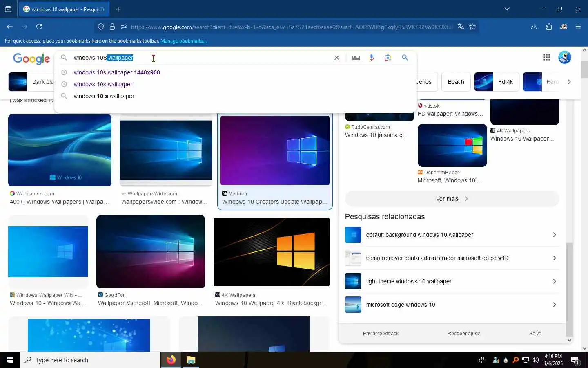The image size is (588, 368).
Task: Clear the Google search box text
Action: click(337, 58)
